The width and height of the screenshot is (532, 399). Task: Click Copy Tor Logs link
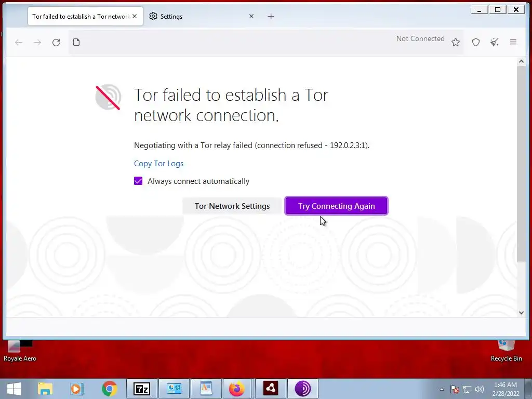(158, 164)
